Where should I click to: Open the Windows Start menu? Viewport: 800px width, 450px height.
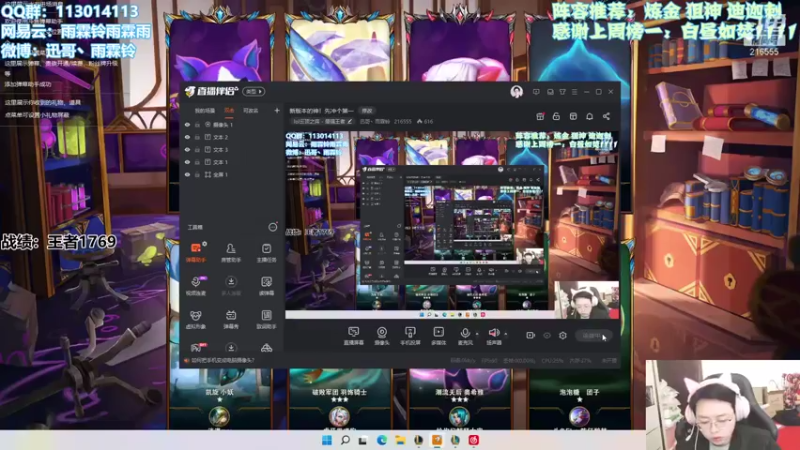click(327, 440)
